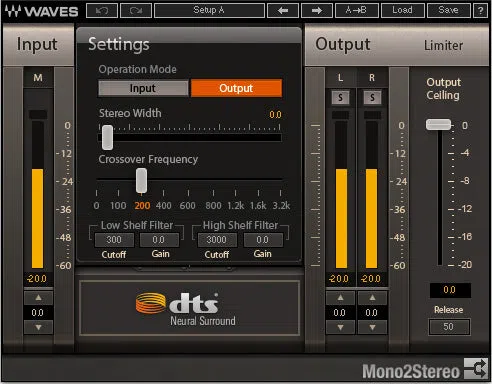The image size is (492, 384).
Task: Increase input M trim with up arrow
Action: click(x=38, y=298)
